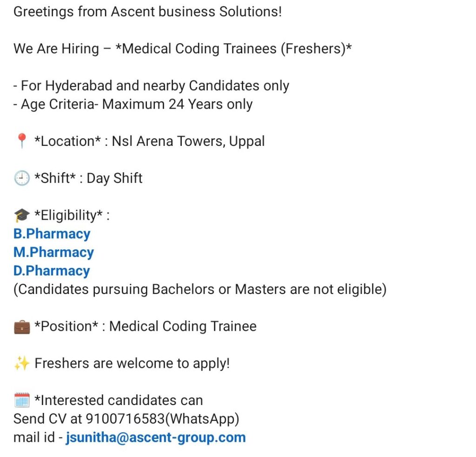This screenshot has width=476, height=457.
Task: Click the Greetings from Ascent business Solutions line
Action: click(147, 12)
